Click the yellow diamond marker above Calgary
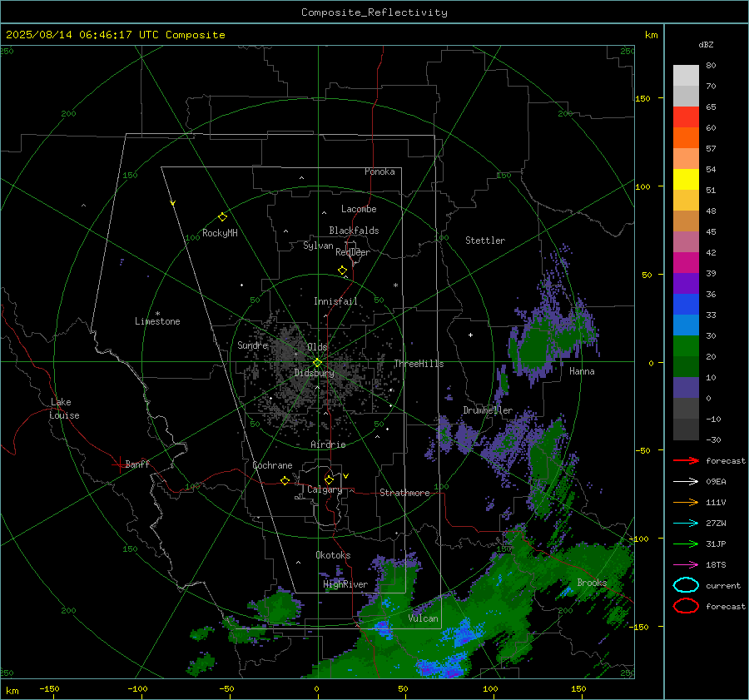This screenshot has width=749, height=700. pos(329,479)
